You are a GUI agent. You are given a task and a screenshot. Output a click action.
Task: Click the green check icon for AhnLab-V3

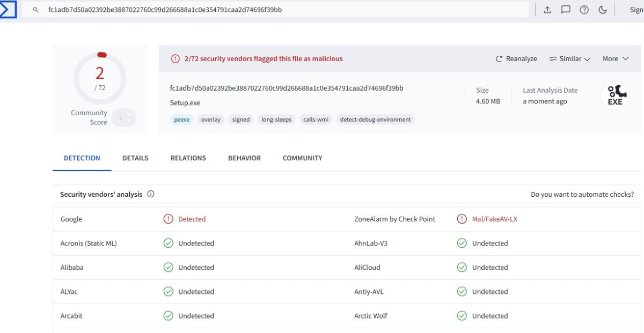[462, 243]
